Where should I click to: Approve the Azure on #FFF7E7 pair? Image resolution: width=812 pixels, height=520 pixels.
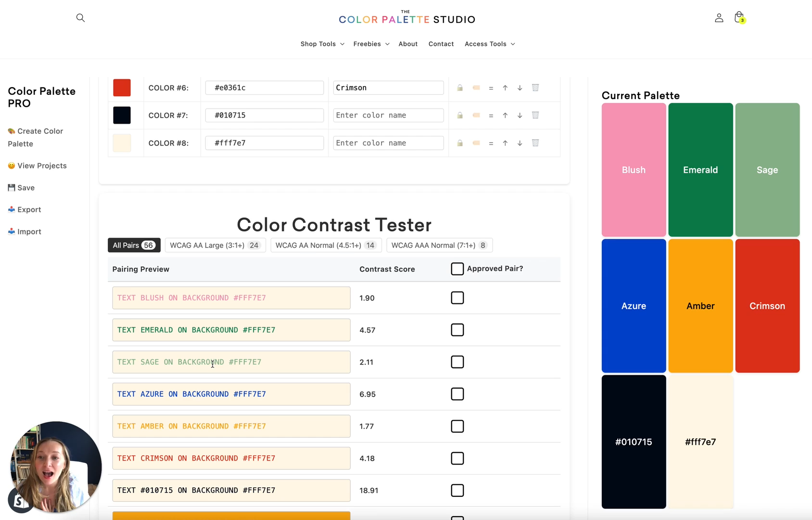click(x=457, y=394)
